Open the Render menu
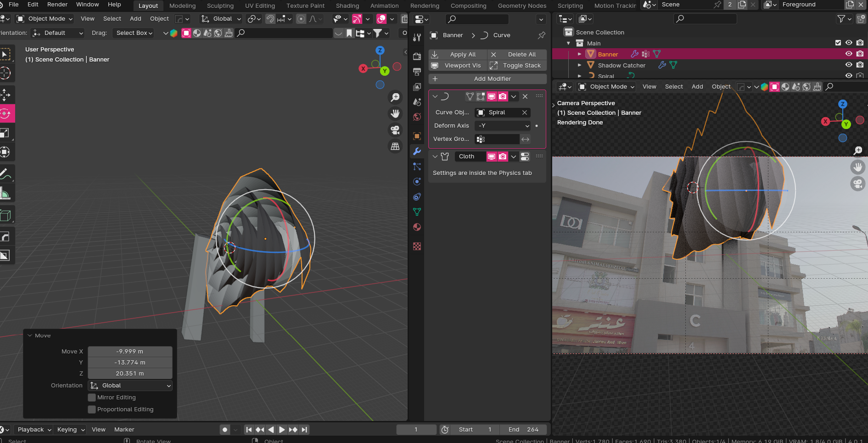Image resolution: width=868 pixels, height=443 pixels. [x=57, y=5]
